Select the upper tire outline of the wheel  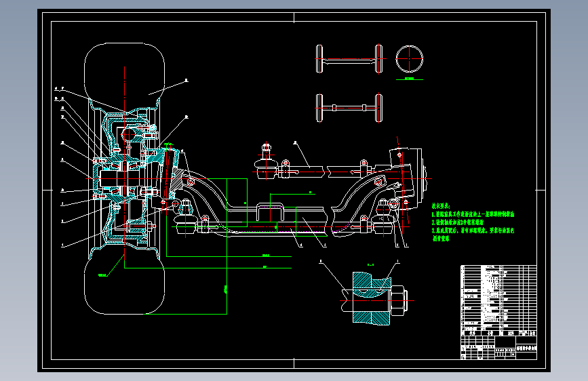click(125, 76)
